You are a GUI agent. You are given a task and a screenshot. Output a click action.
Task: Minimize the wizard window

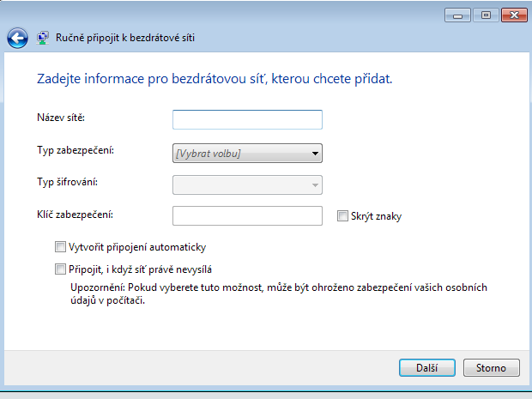click(457, 15)
